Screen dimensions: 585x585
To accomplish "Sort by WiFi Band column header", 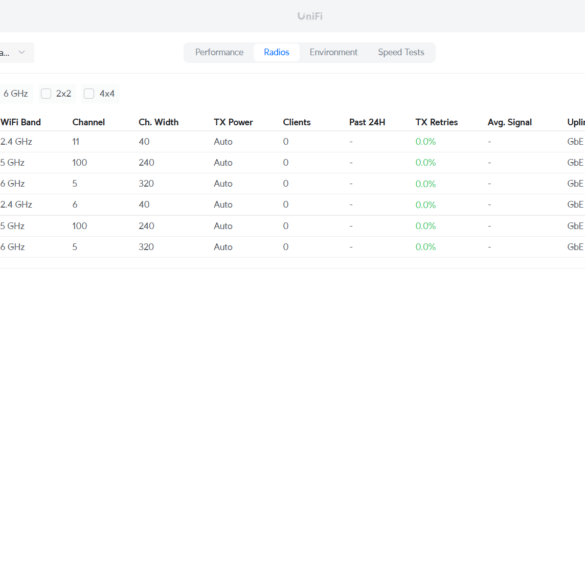I will coord(21,122).
